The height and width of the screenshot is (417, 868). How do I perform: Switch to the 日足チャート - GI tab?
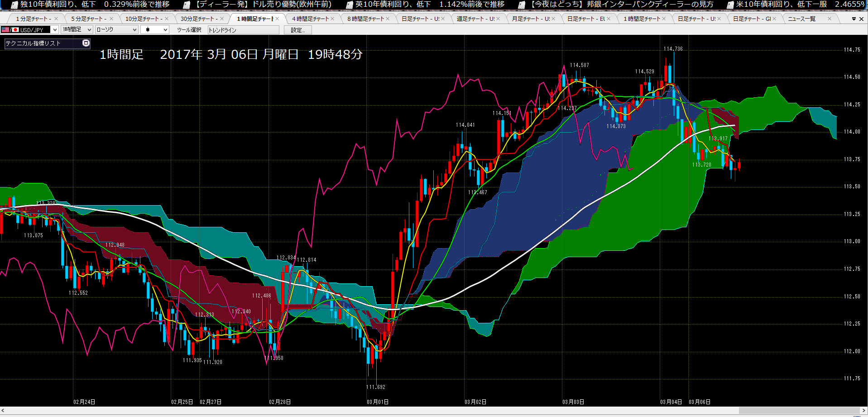tap(752, 19)
